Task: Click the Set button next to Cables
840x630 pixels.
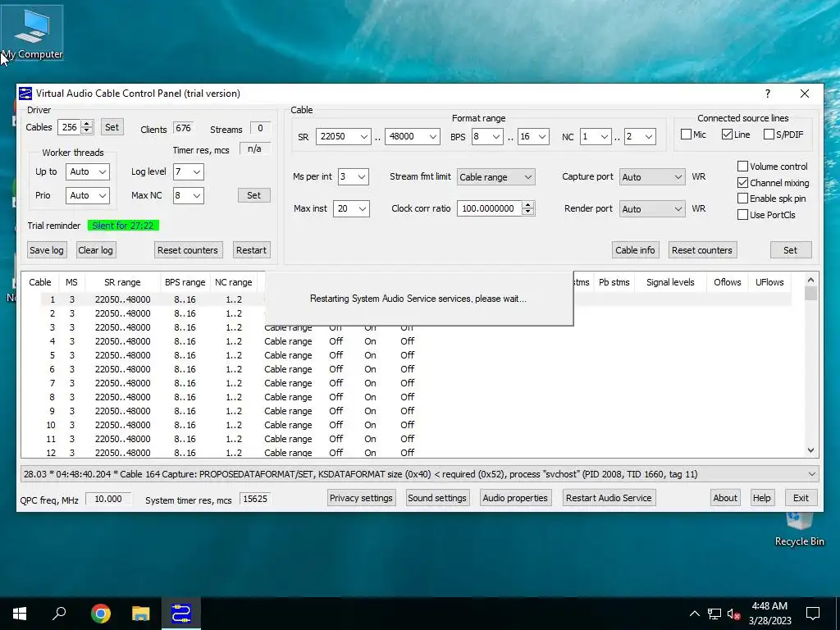Action: click(x=112, y=127)
